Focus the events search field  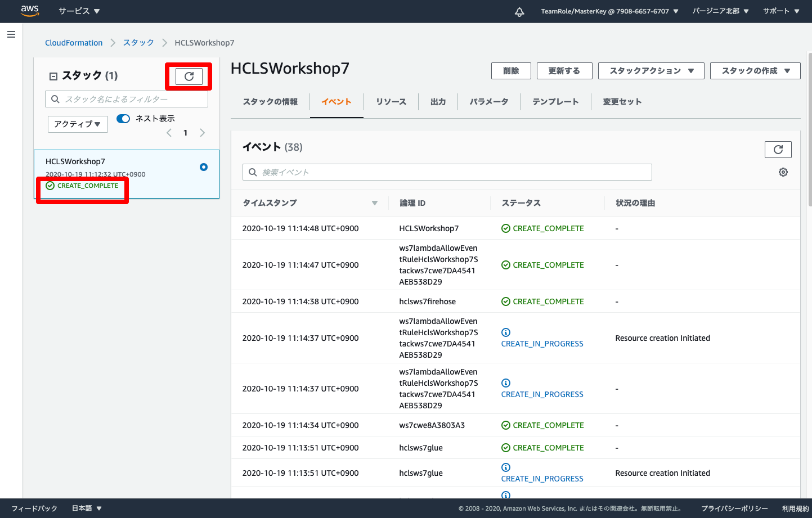[x=447, y=172]
